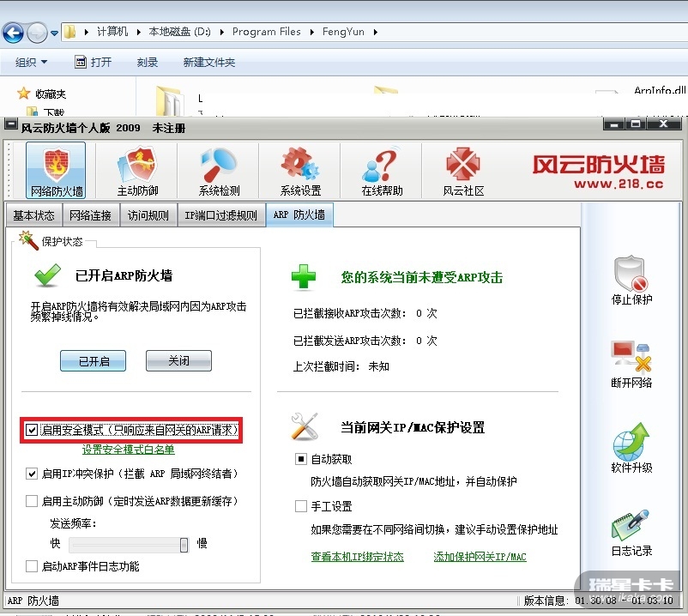Open 设置安全模式白名单 whitelist link
This screenshot has height=616, width=688.
128,450
